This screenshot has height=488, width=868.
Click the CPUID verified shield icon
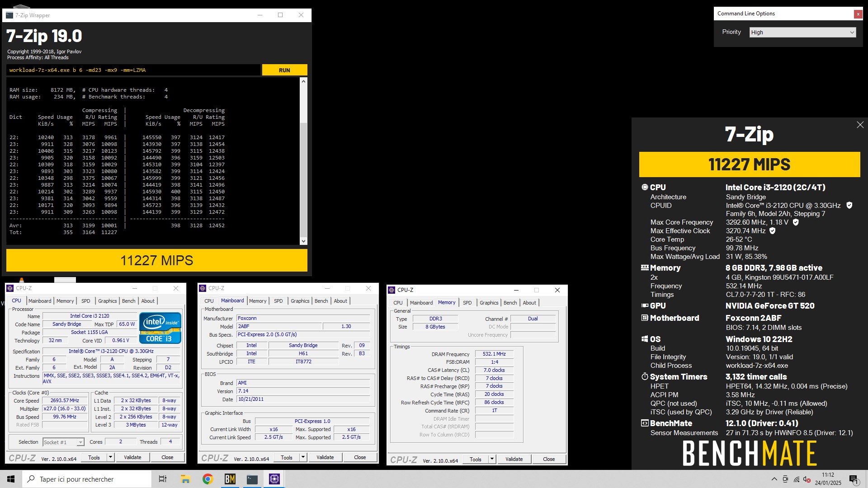pos(849,206)
